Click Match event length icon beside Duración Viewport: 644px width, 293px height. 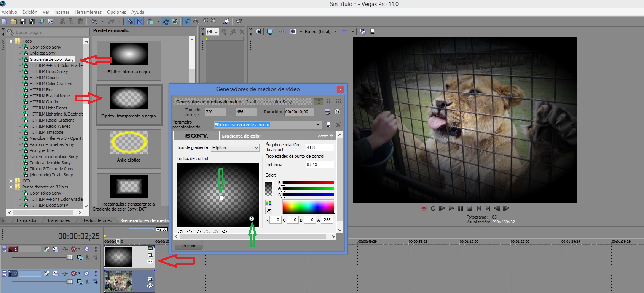pos(327,112)
